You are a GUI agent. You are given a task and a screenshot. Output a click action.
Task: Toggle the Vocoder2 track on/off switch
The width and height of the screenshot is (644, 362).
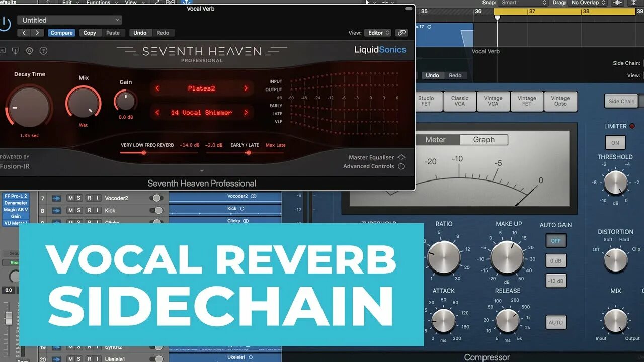tap(156, 198)
